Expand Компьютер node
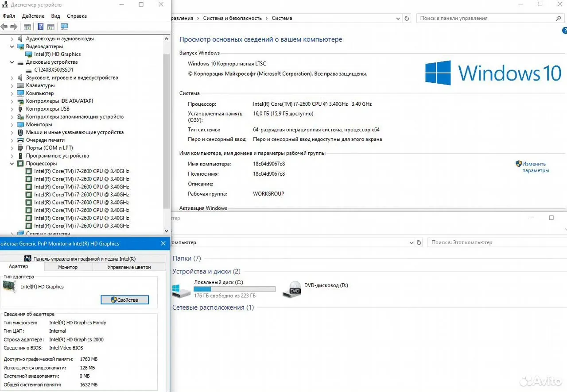The image size is (567, 392). [x=12, y=93]
